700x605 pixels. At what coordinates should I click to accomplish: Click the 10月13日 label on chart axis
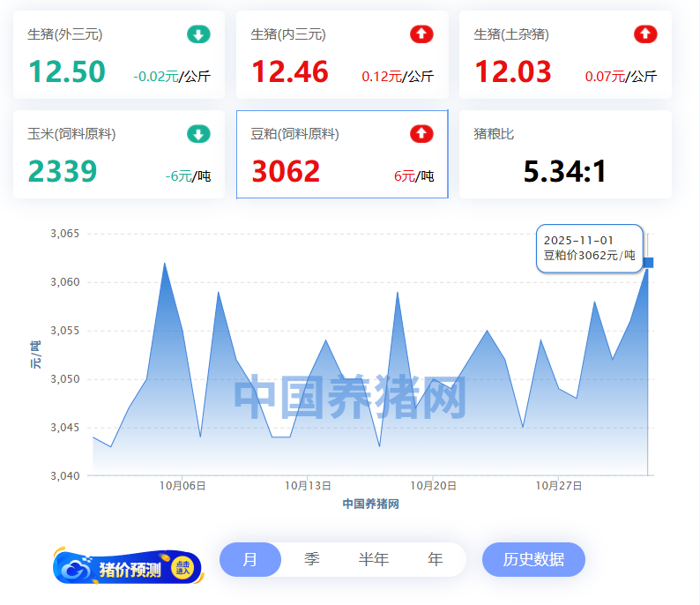308,486
